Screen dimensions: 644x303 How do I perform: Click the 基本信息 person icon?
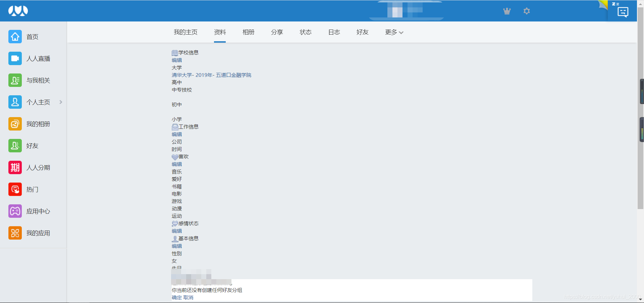coord(175,239)
